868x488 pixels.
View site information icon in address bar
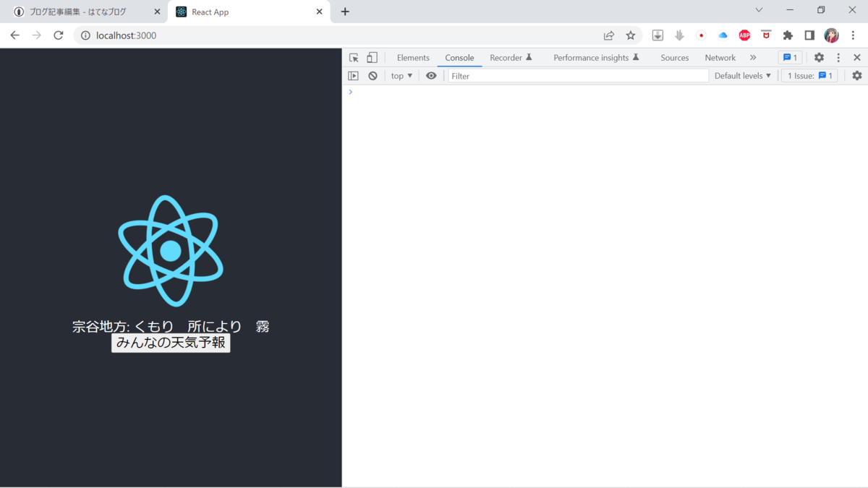pos(85,35)
